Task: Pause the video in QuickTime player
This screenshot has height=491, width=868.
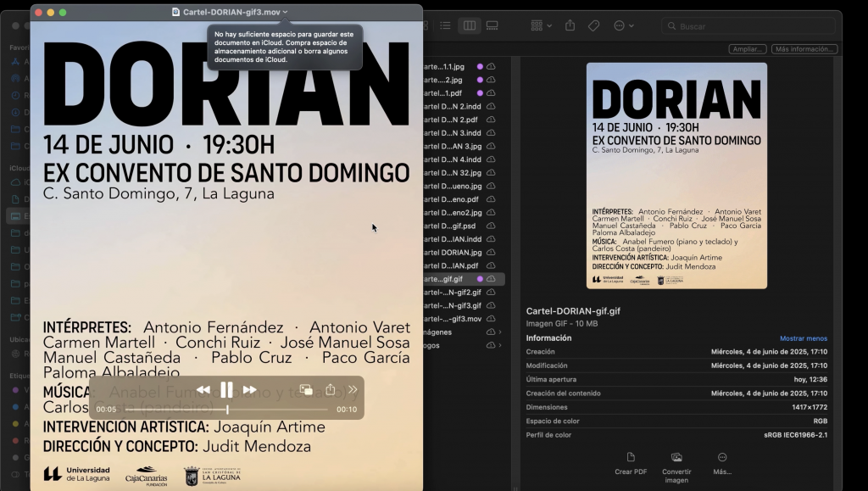Action: [226, 390]
